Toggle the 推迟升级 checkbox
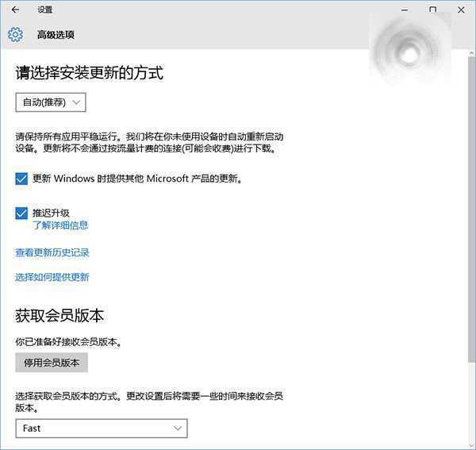 click(x=21, y=213)
